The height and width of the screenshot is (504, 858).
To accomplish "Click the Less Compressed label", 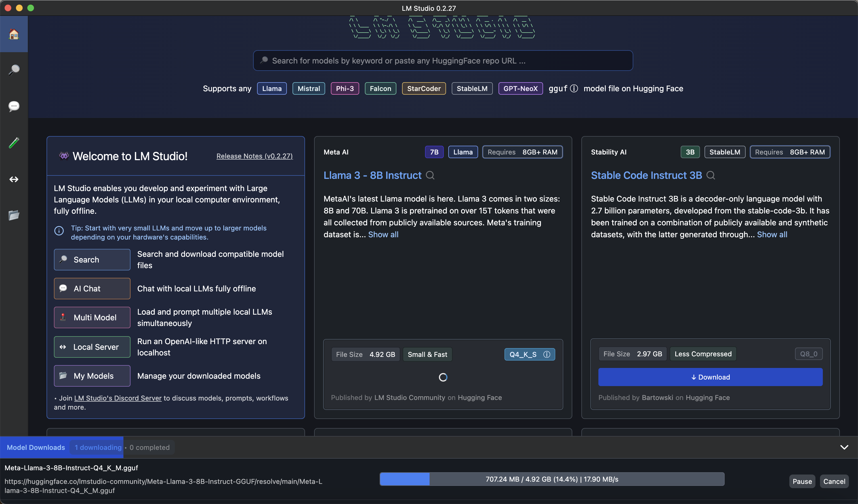I will point(703,354).
